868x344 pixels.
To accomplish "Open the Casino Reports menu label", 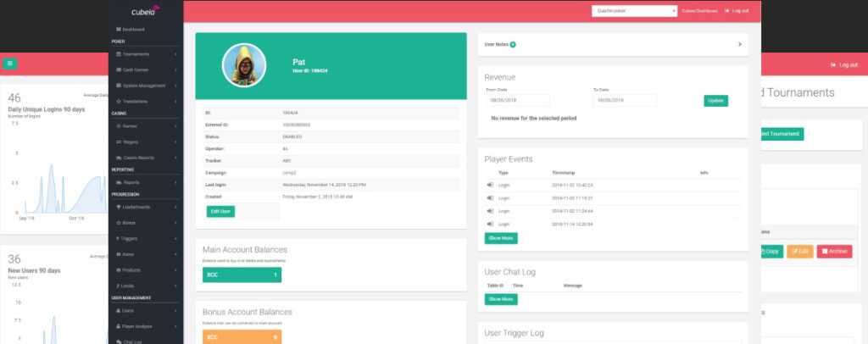I will [139, 158].
